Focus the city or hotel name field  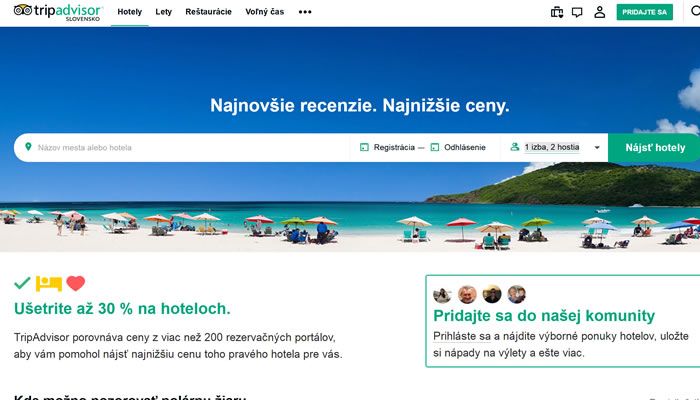pos(188,147)
